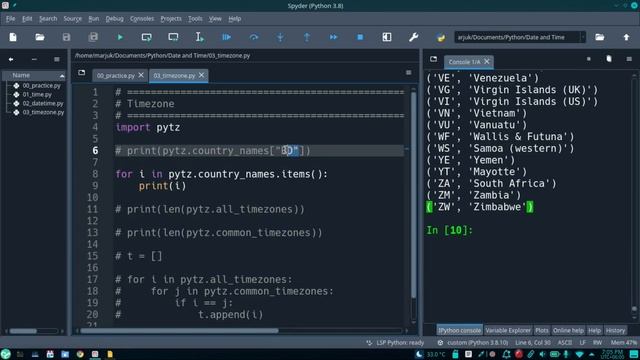The image size is (640, 360).
Task: Close the 03_timezone.py tab
Action: click(201, 75)
